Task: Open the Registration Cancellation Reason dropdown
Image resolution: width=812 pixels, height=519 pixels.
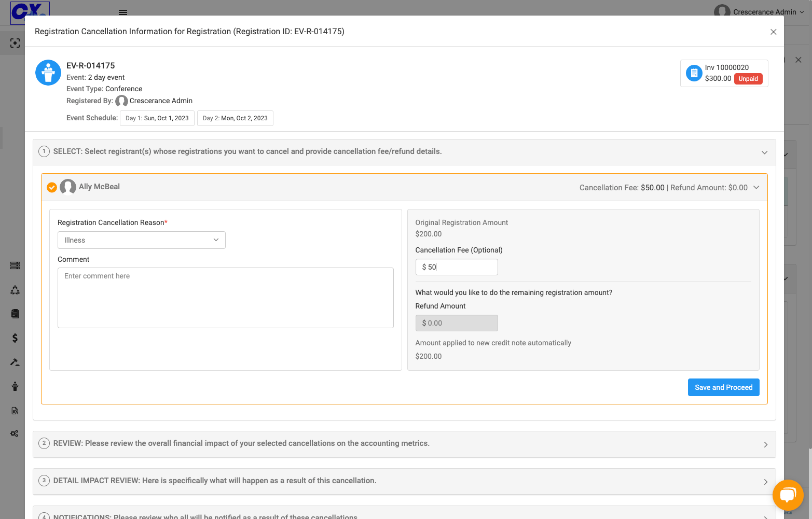Action: (x=142, y=240)
